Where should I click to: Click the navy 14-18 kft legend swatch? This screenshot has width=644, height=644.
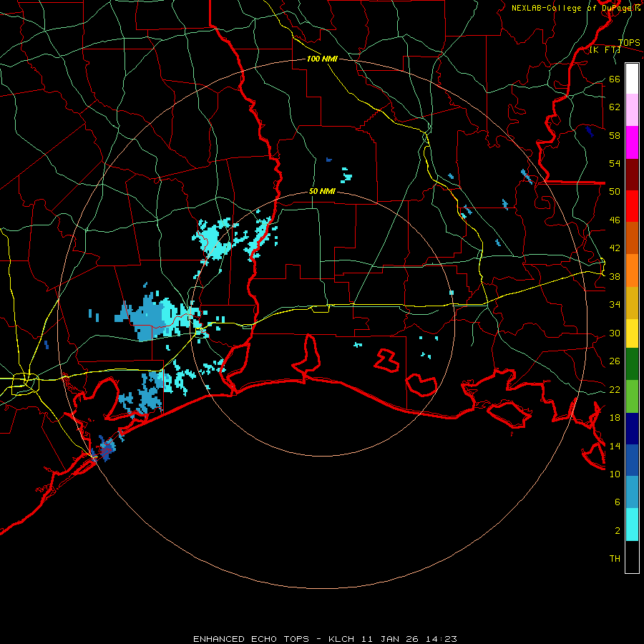pyautogui.click(x=632, y=429)
